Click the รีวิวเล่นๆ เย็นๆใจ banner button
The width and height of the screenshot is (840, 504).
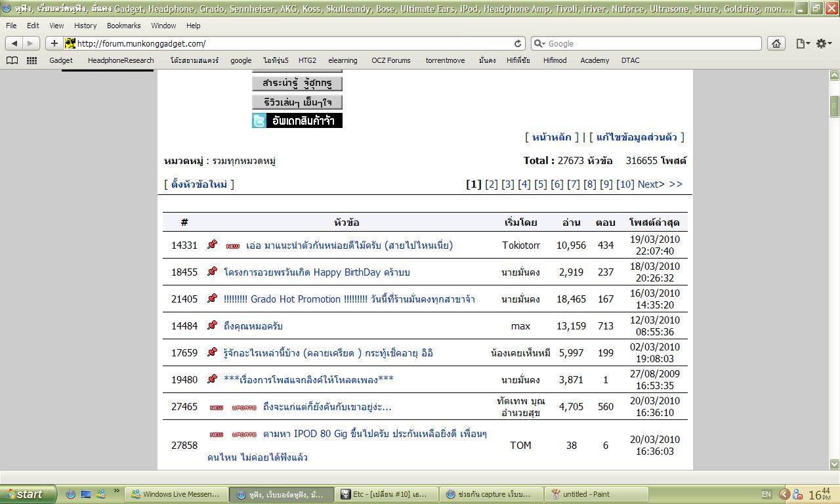tap(297, 102)
